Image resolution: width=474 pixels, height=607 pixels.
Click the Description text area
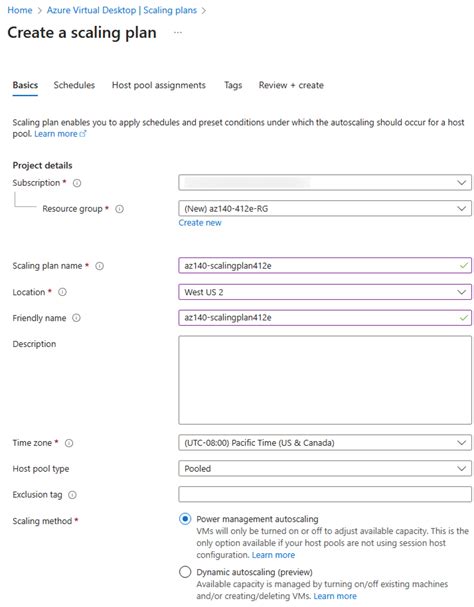pyautogui.click(x=325, y=380)
